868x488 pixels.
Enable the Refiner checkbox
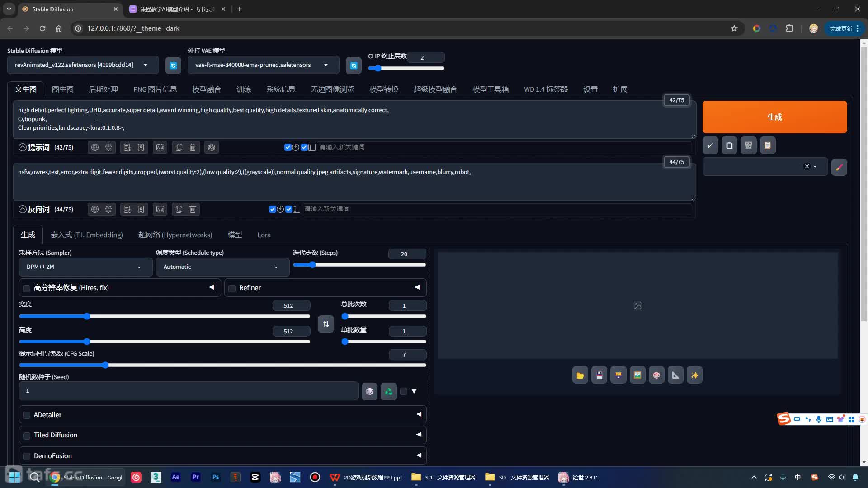[232, 288]
